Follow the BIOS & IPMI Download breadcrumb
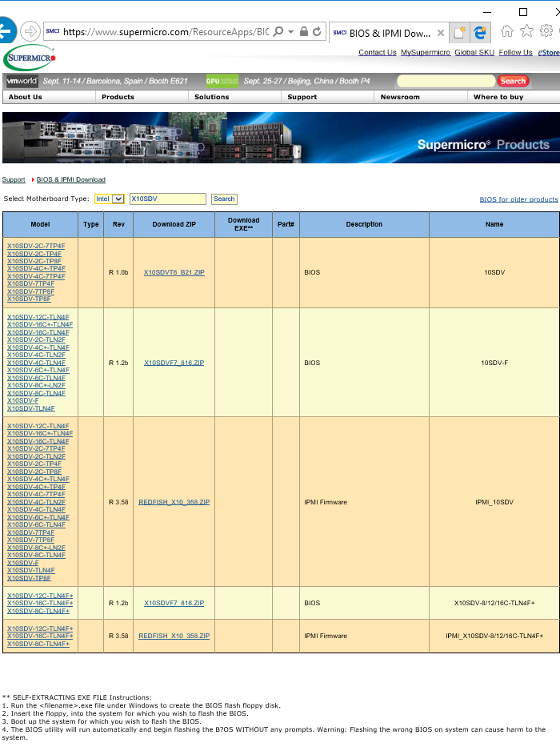The width and height of the screenshot is (560, 747). pos(71,179)
